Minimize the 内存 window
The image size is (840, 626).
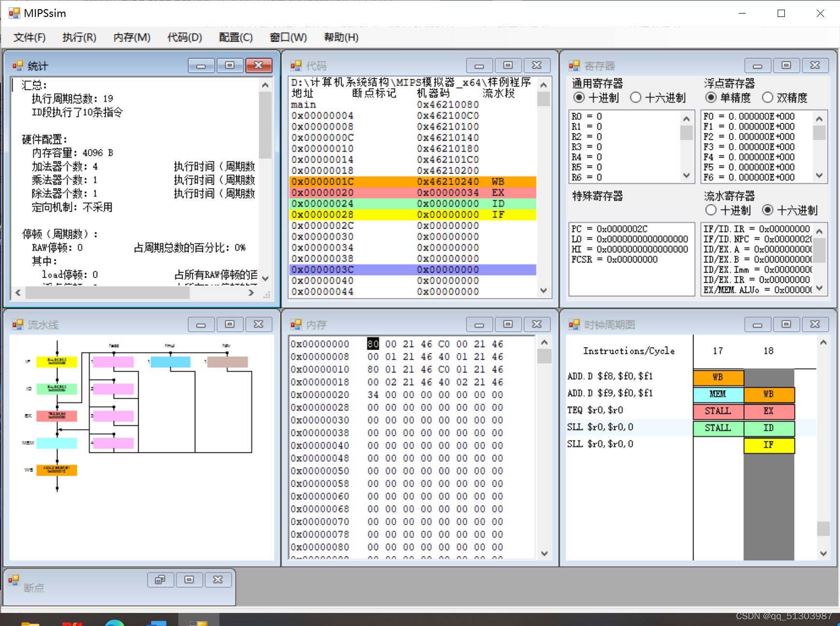click(x=479, y=324)
